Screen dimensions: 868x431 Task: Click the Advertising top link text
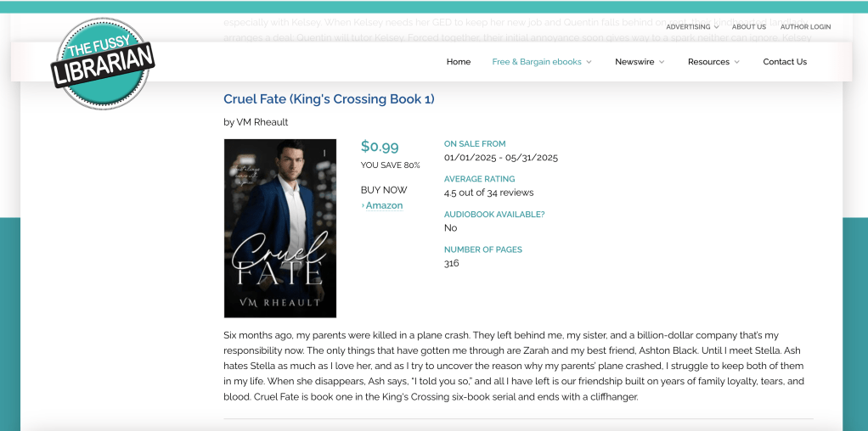[688, 27]
